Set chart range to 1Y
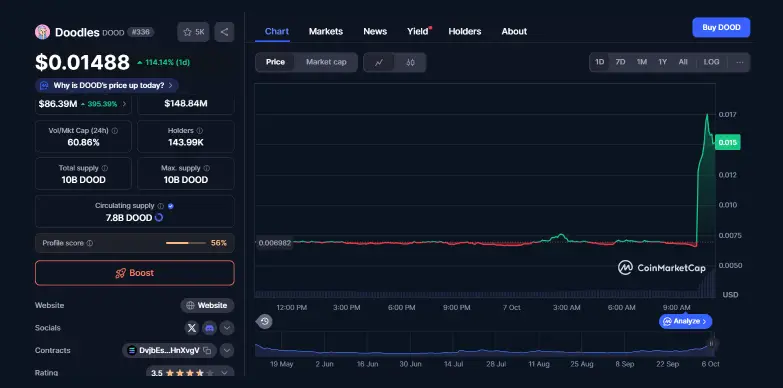Screen dimensions: 783x388 coord(662,62)
